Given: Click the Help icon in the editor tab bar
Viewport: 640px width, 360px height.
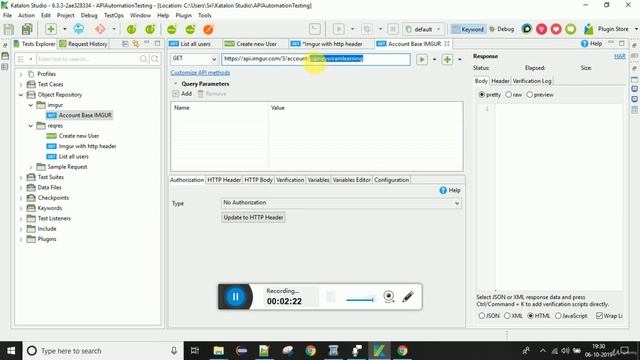Looking at the screenshot, I should tap(584, 44).
